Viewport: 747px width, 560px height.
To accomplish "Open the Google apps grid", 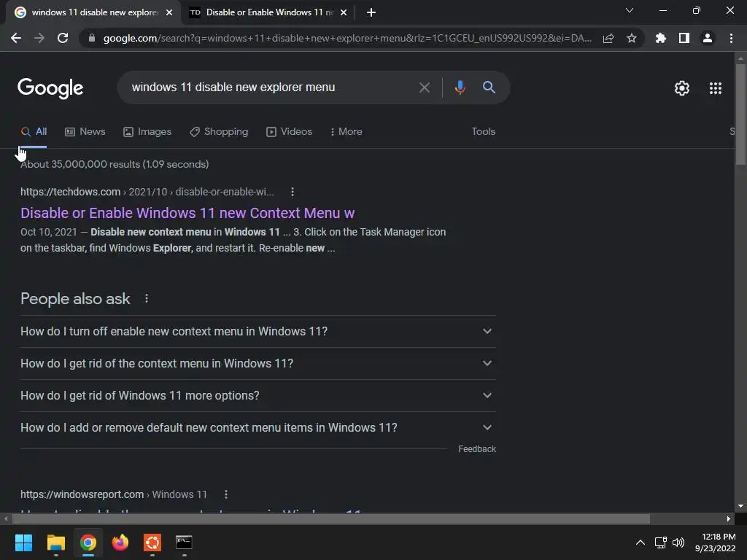I will pos(716,88).
